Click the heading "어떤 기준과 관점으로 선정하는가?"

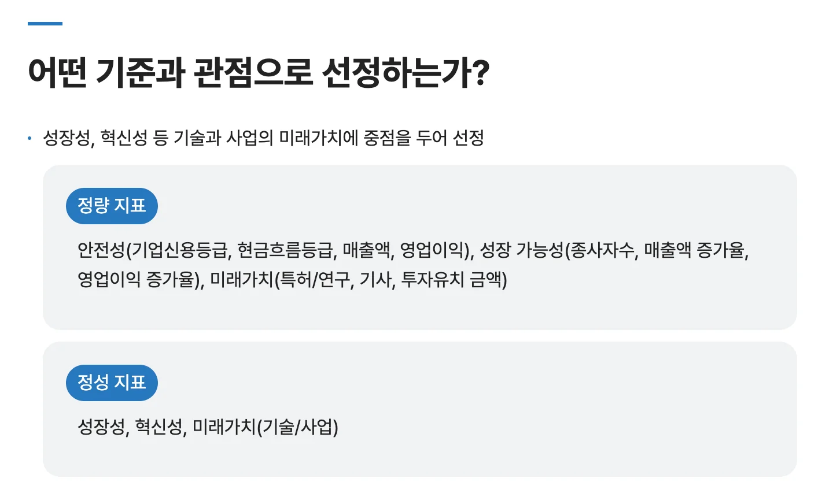(259, 73)
